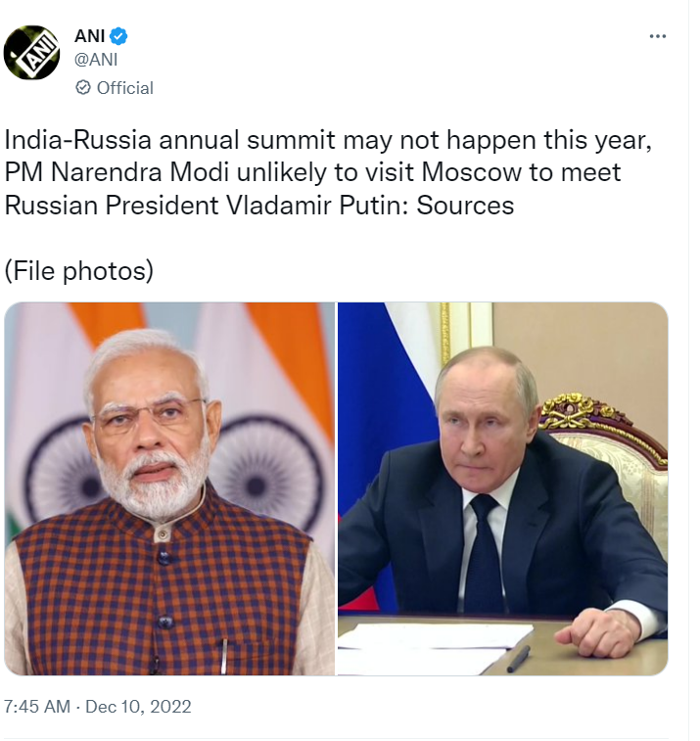
Task: Open the left file photo with Indian flags
Action: [x=169, y=488]
